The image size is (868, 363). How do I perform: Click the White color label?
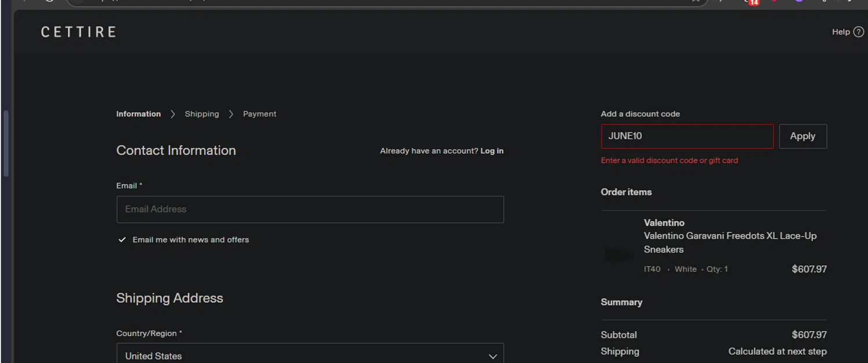tap(686, 269)
